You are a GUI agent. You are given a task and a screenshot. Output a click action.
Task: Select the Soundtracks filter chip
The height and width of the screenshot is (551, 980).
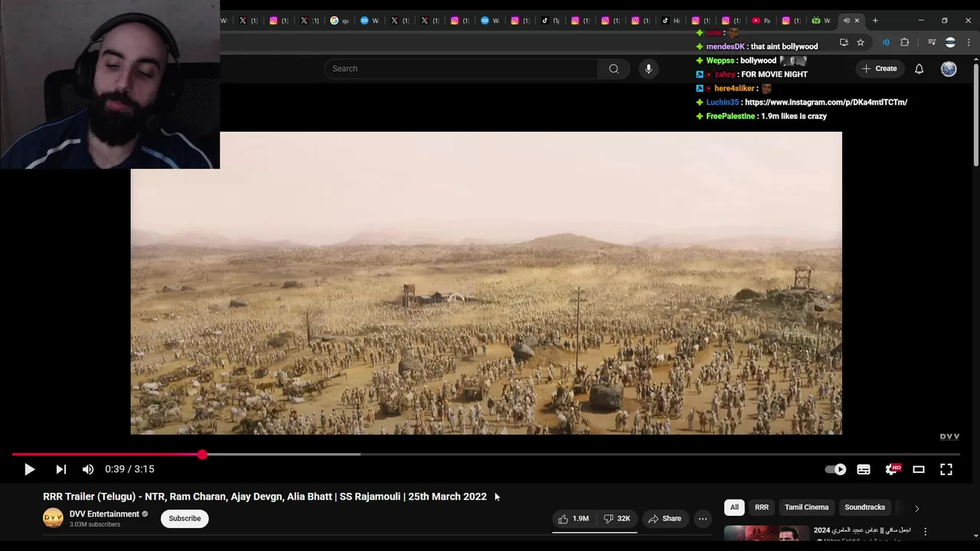coord(864,507)
